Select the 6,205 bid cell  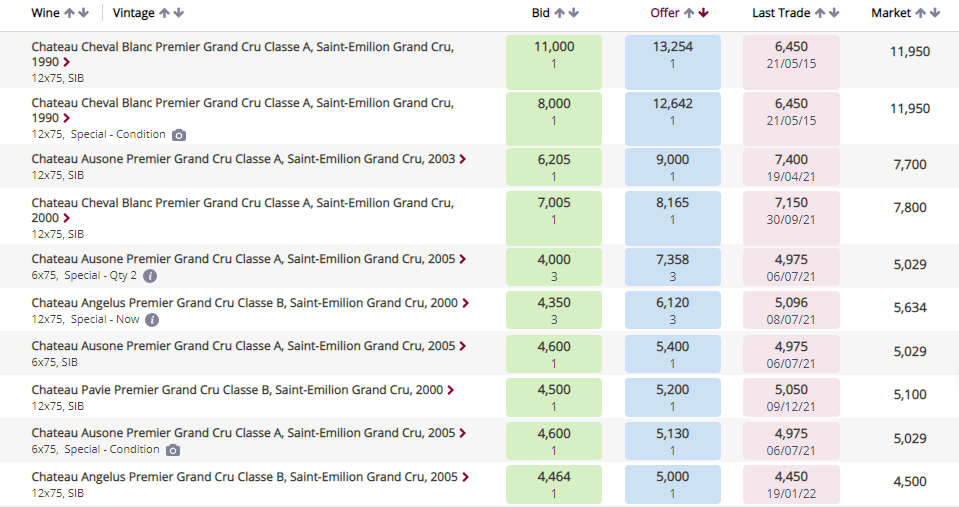[x=554, y=167]
